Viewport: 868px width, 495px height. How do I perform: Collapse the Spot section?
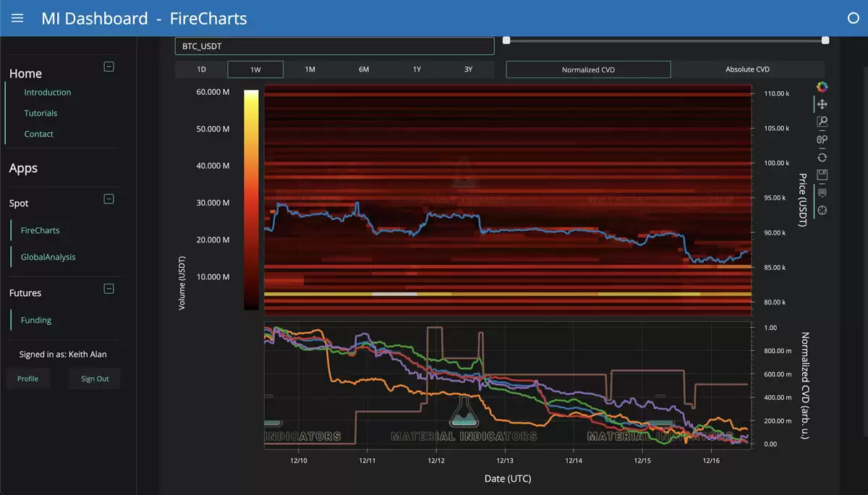109,198
